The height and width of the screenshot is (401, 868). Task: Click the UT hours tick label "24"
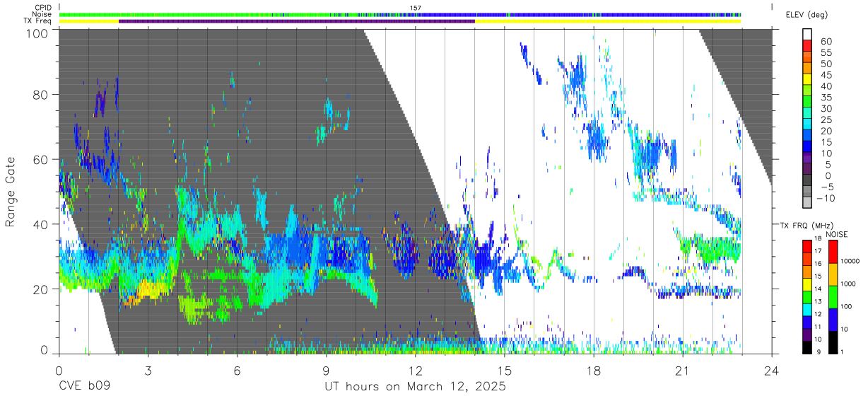(x=772, y=370)
